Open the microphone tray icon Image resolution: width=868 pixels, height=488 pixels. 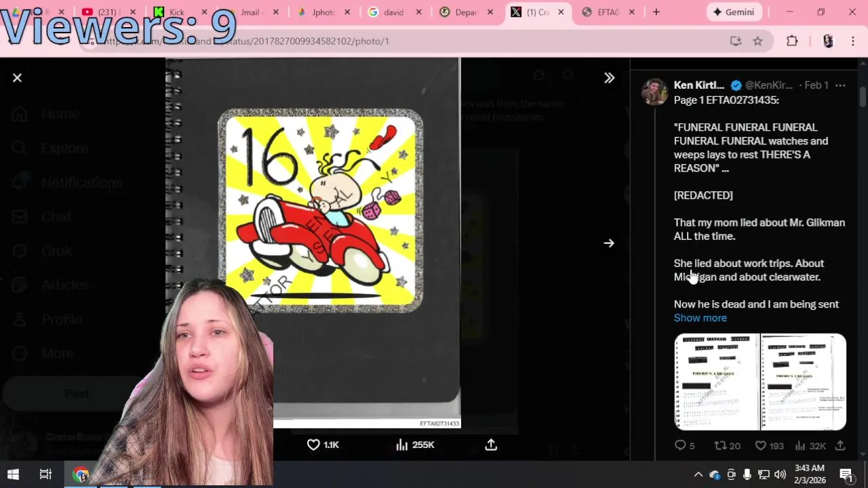(747, 474)
